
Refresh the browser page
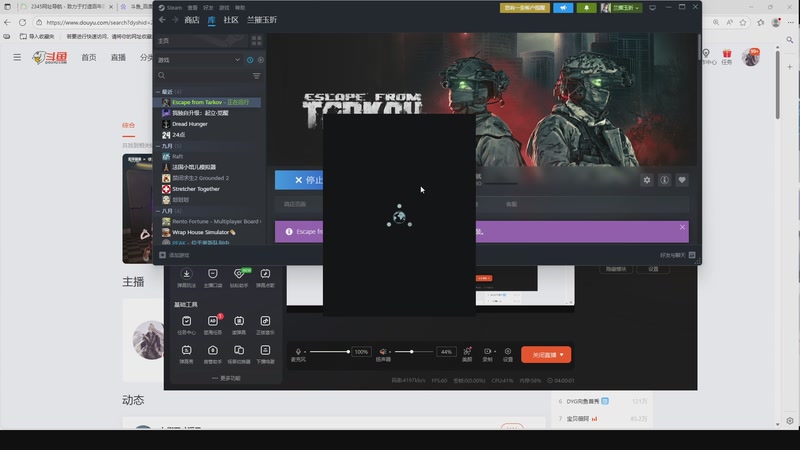pos(22,22)
